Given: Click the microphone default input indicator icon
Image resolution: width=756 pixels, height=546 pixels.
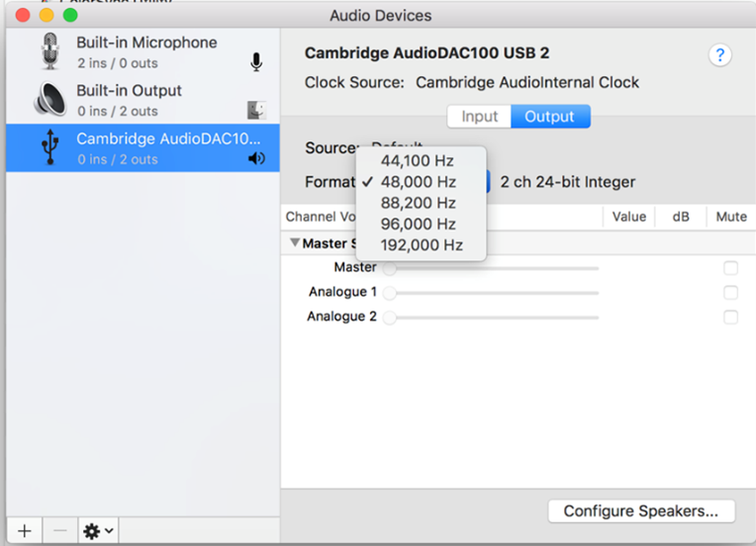Looking at the screenshot, I should point(256,62).
